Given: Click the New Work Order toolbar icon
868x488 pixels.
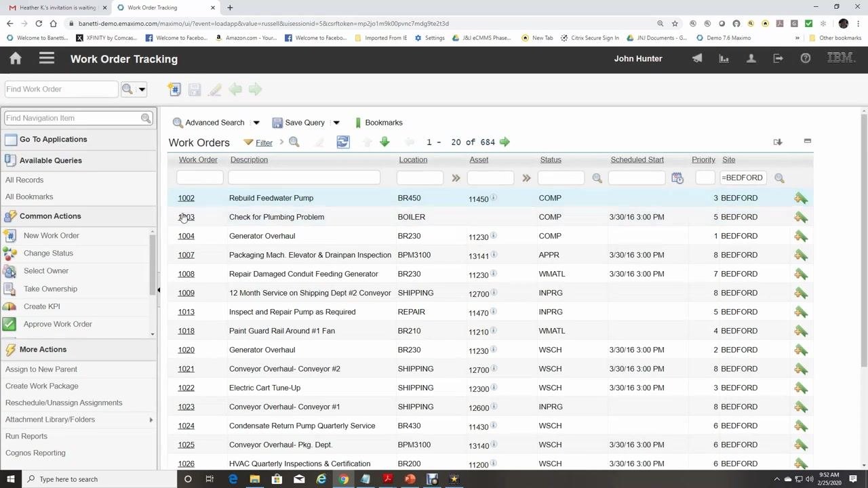Looking at the screenshot, I should pyautogui.click(x=174, y=89).
